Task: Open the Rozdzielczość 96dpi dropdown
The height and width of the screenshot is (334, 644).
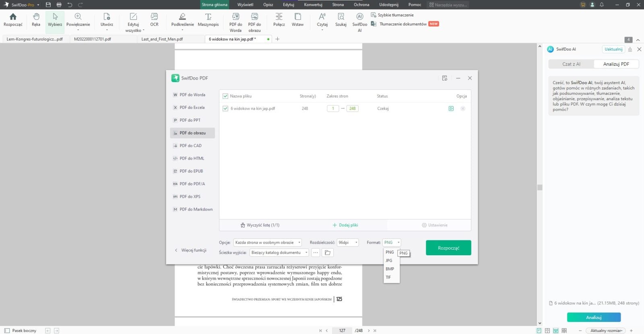Action: [x=348, y=242]
